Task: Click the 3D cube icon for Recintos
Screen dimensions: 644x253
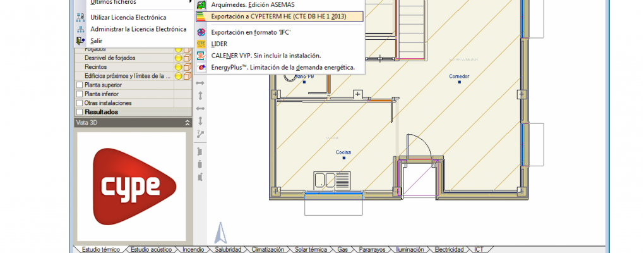Action: tap(188, 67)
